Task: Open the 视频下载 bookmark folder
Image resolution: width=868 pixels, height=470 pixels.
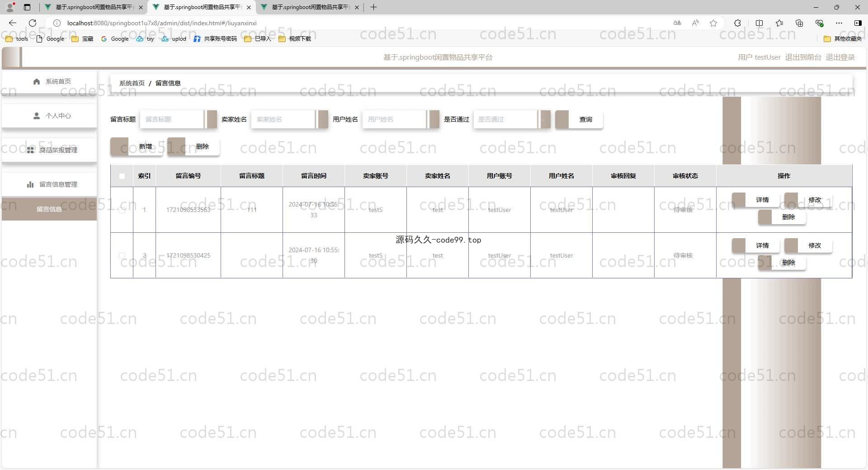Action: [x=295, y=39]
